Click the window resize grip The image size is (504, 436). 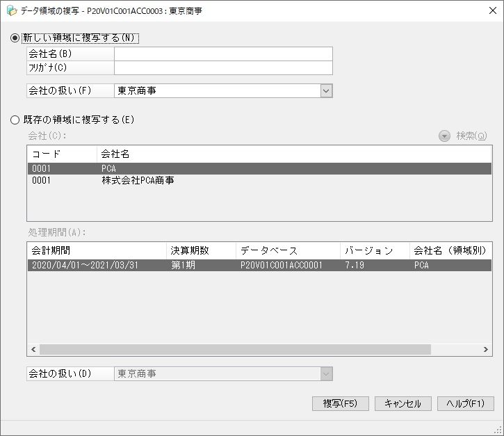tap(498, 430)
